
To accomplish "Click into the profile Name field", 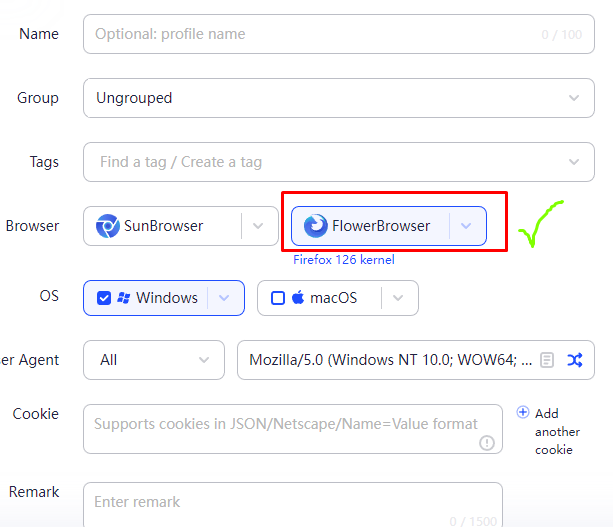I will coord(310,34).
